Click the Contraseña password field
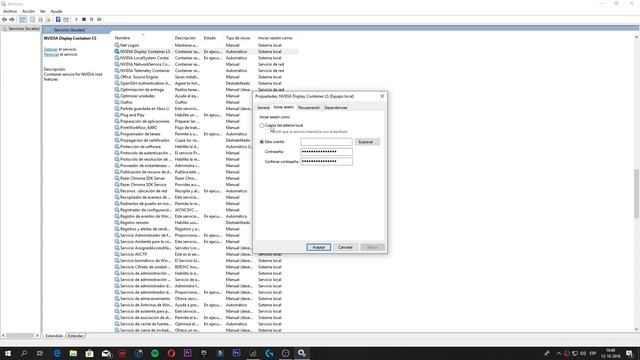The width and height of the screenshot is (640, 360). coord(326,152)
